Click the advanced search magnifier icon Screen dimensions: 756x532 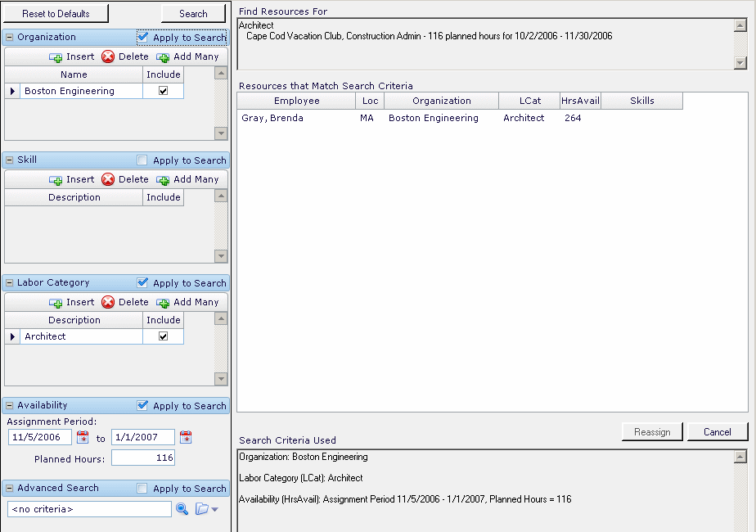pos(182,509)
